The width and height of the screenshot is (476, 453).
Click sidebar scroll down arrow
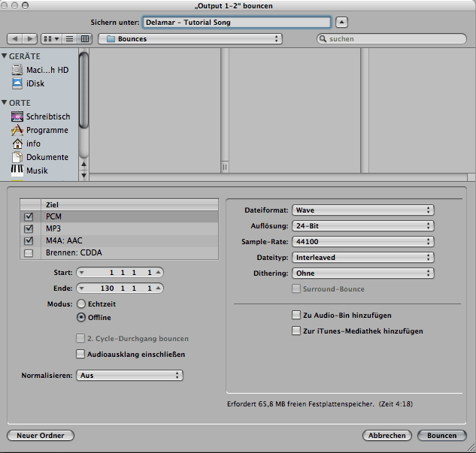pyautogui.click(x=83, y=175)
